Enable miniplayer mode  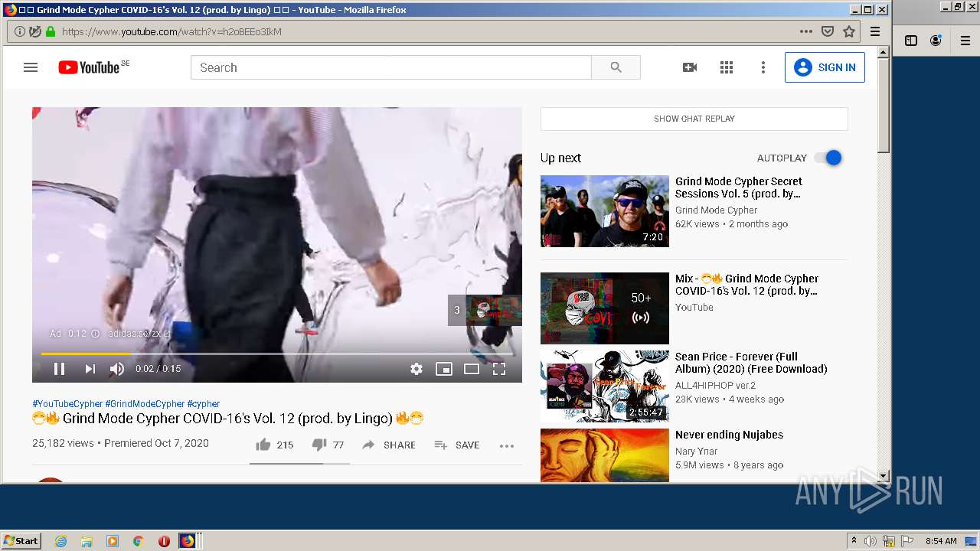tap(444, 369)
